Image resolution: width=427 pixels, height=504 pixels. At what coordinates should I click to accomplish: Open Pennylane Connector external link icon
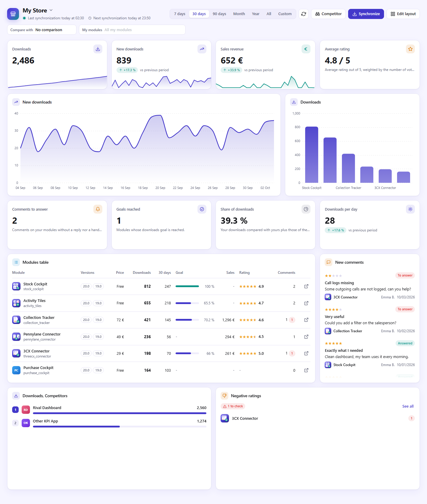[306, 337]
